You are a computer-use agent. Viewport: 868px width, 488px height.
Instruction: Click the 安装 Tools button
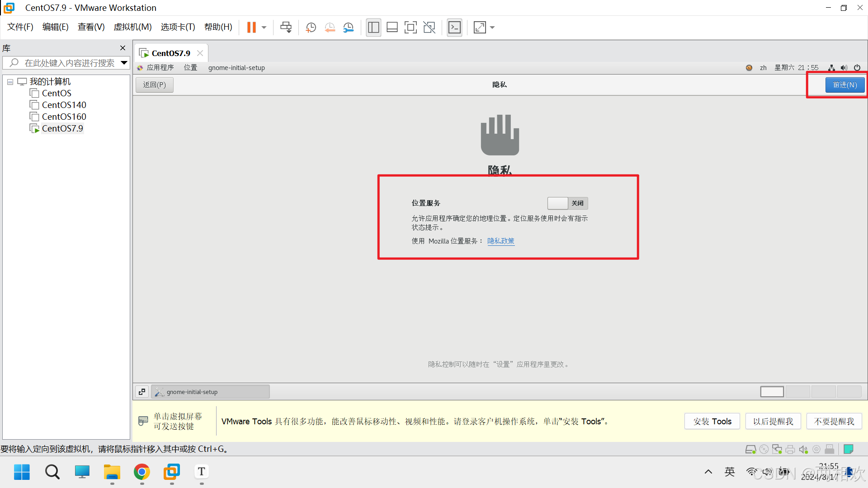712,421
